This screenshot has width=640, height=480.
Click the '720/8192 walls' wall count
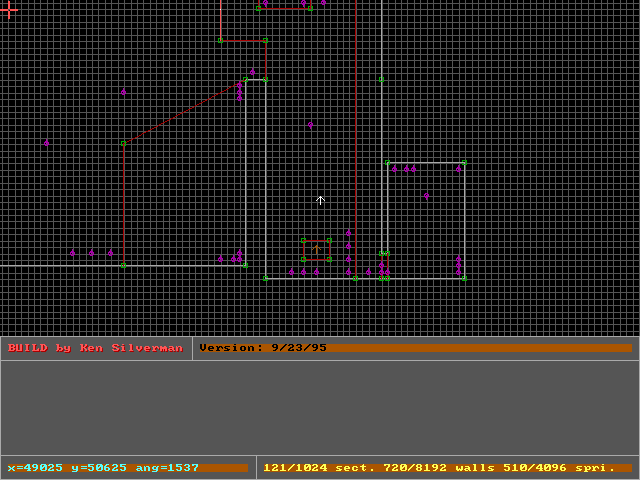(x=439, y=468)
